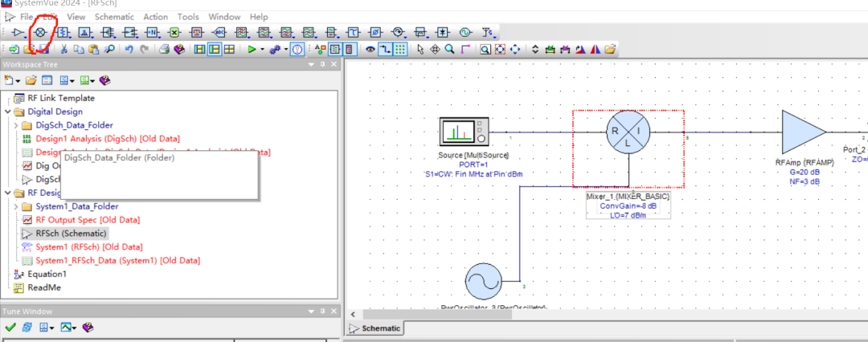Viewport: 868px width, 342px height.
Task: Open the ReadMe item
Action: click(x=44, y=287)
